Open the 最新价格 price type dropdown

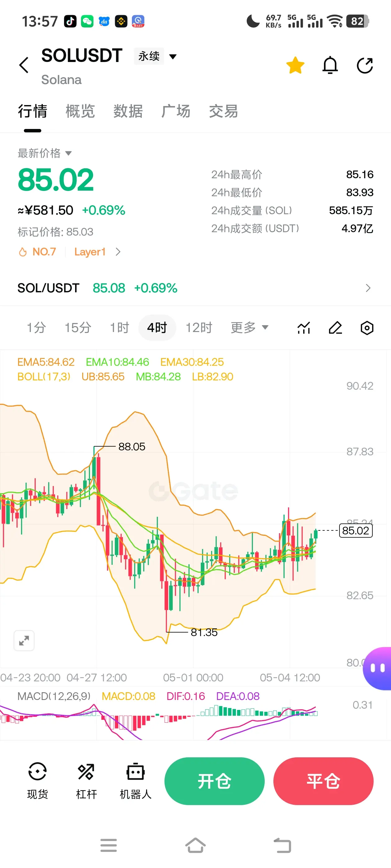click(45, 153)
